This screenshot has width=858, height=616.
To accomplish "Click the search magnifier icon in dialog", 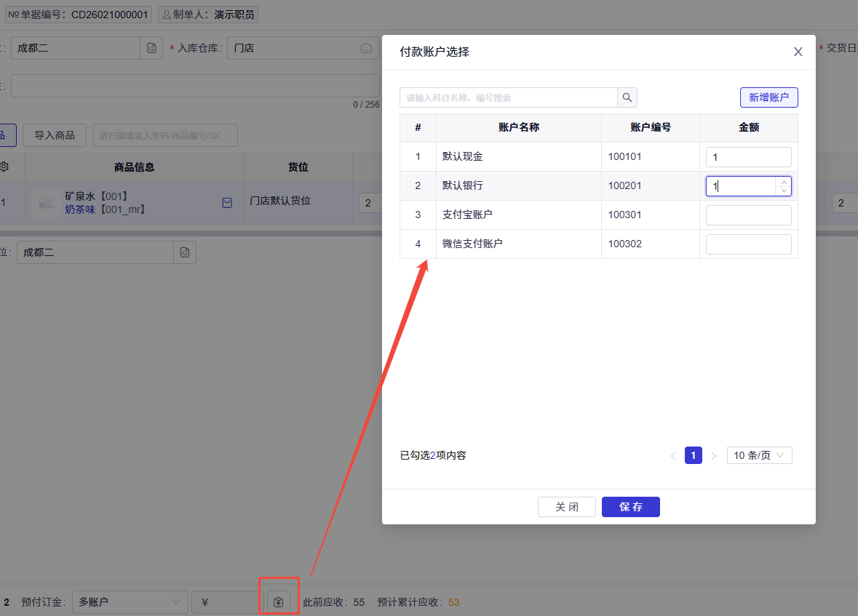I will 627,97.
